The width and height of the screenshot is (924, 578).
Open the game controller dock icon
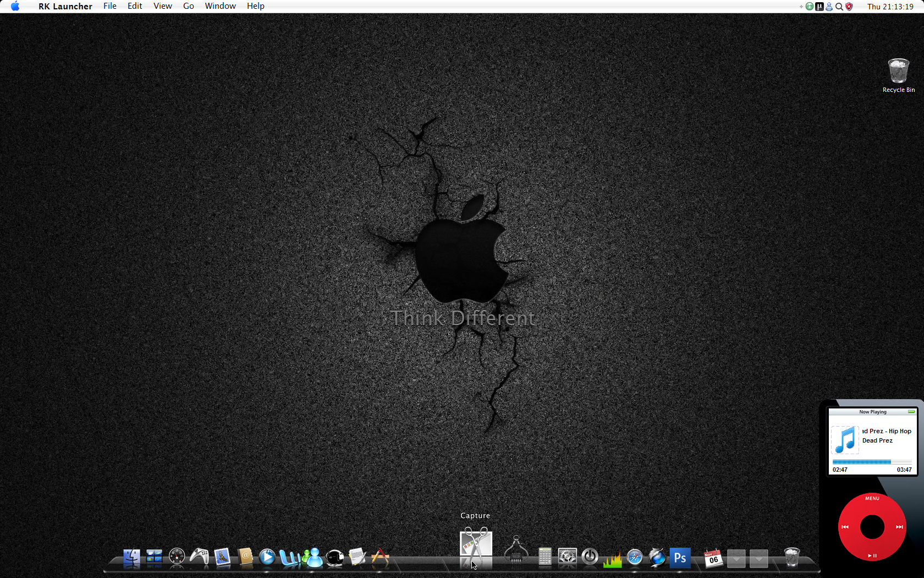tap(199, 557)
